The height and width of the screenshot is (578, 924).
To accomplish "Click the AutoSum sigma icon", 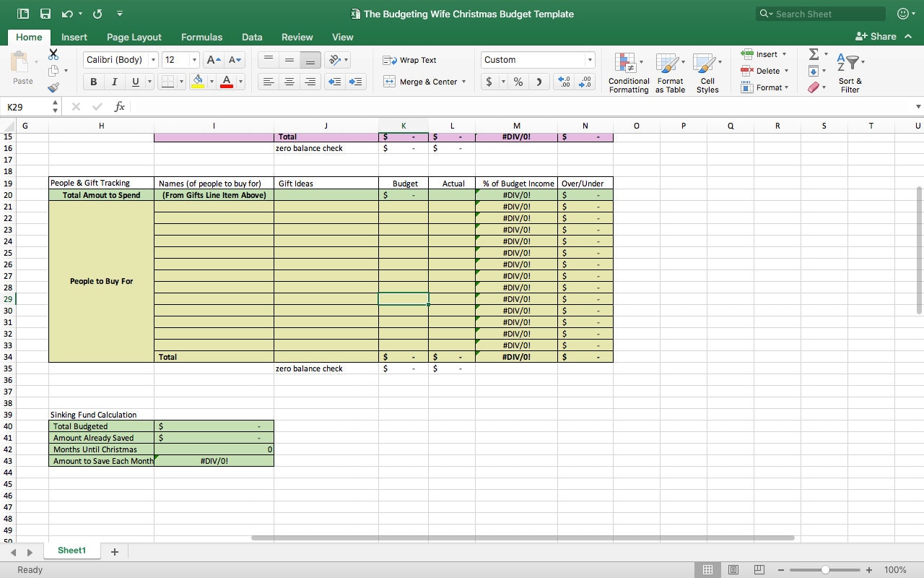I will coord(814,54).
